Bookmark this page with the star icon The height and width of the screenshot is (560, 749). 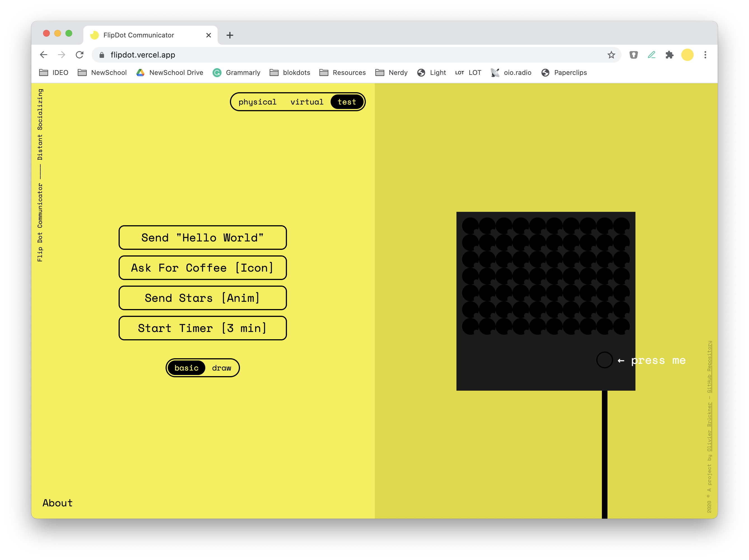(x=611, y=55)
